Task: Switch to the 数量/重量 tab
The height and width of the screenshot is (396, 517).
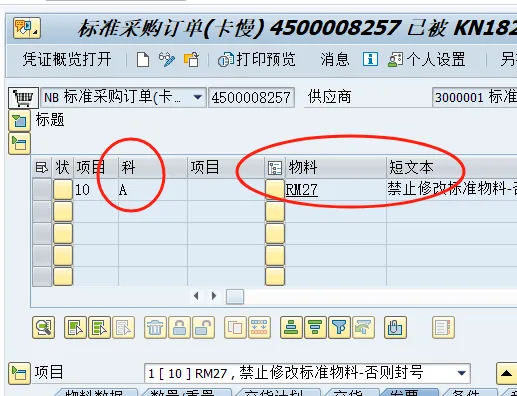Action: coord(186,392)
